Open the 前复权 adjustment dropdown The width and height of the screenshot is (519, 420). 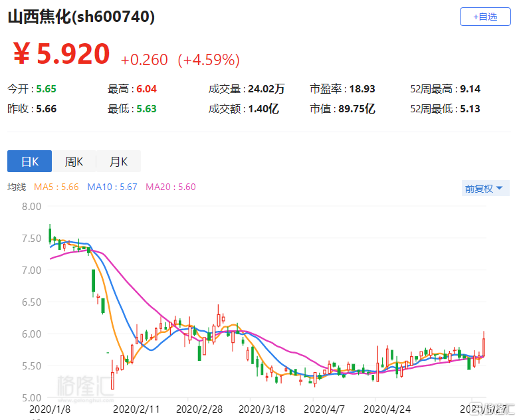point(485,188)
